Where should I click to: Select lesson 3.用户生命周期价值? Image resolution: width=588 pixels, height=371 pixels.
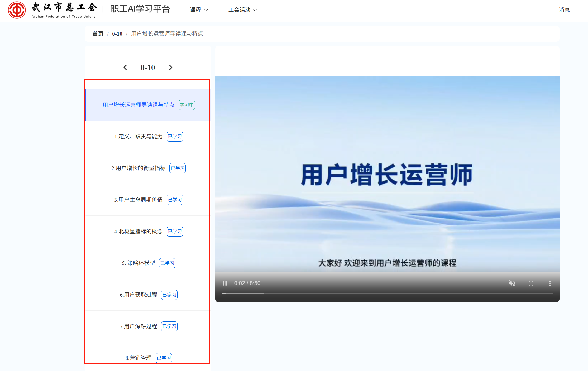point(138,200)
